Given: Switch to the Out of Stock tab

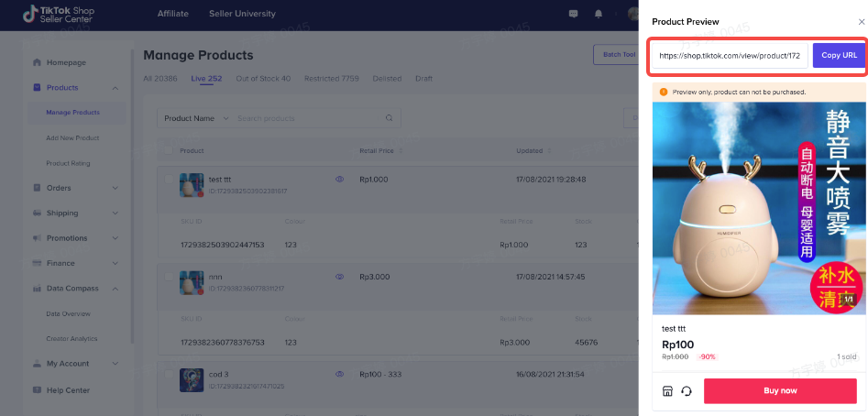Looking at the screenshot, I should 263,79.
